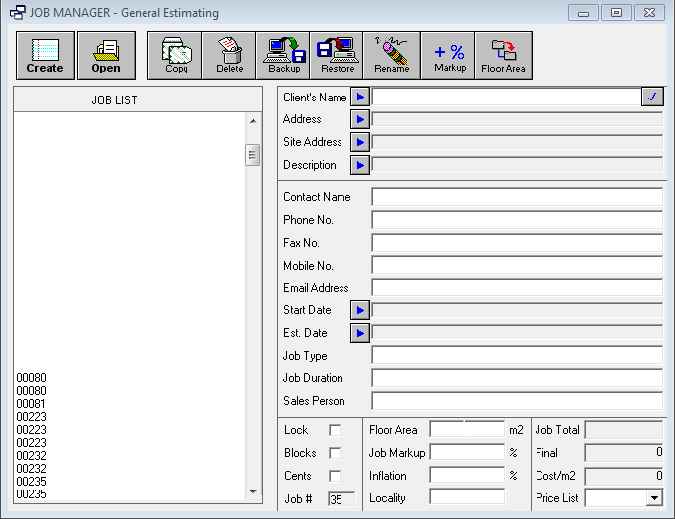
Task: Open the Price List dropdown
Action: pos(654,497)
